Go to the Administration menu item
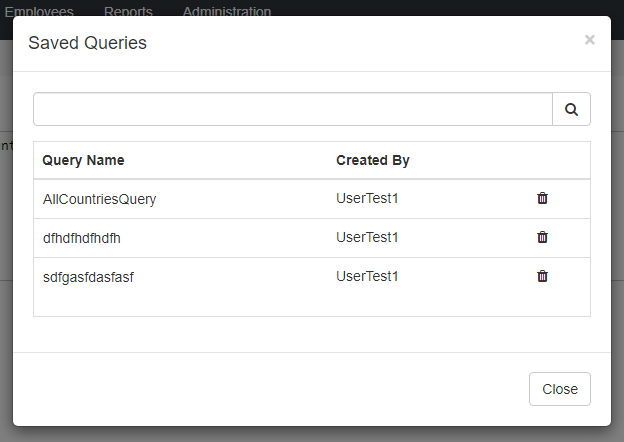 [226, 11]
